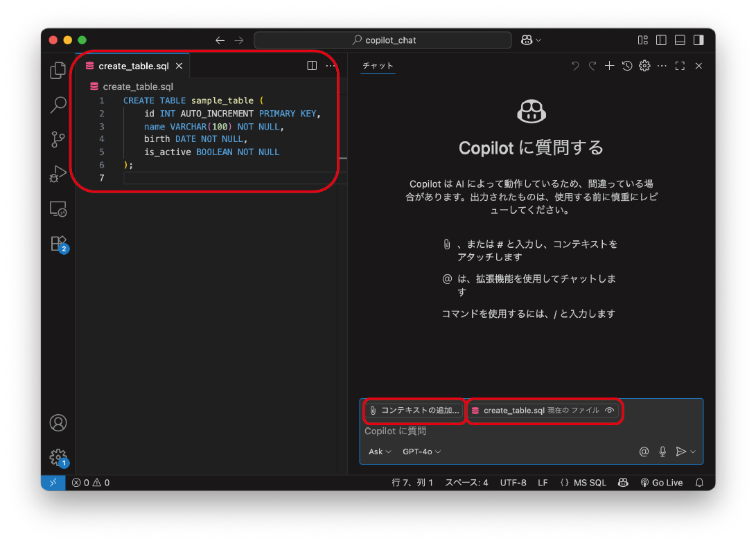The image size is (756, 545).
Task: Click the paperclip icon in the chat hints
Action: [x=447, y=244]
